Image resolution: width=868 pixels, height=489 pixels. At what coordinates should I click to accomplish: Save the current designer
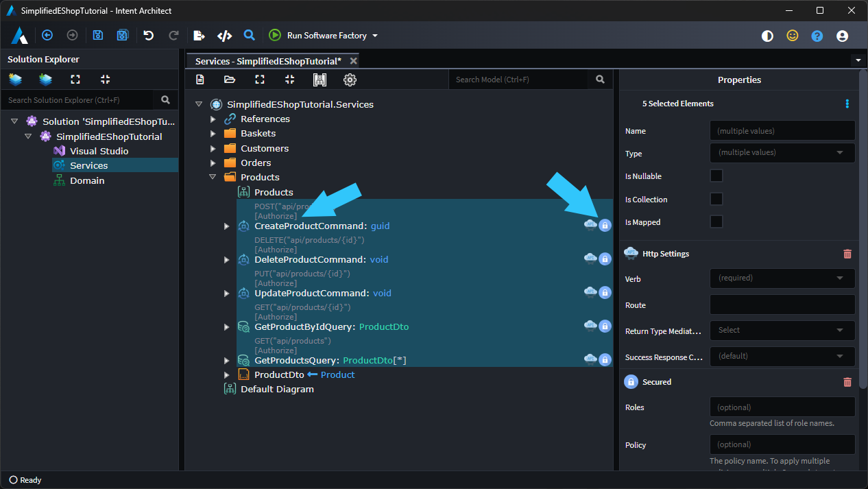click(98, 36)
